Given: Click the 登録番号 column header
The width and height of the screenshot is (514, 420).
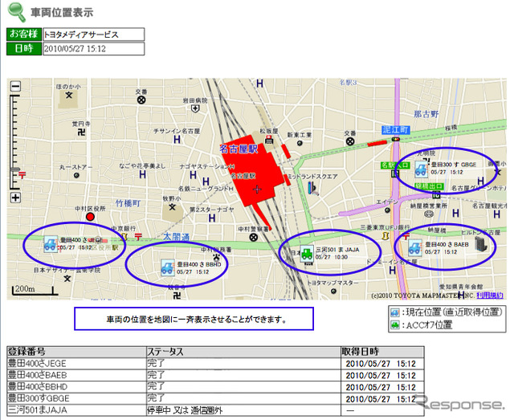Looking at the screenshot, I should point(76,352).
